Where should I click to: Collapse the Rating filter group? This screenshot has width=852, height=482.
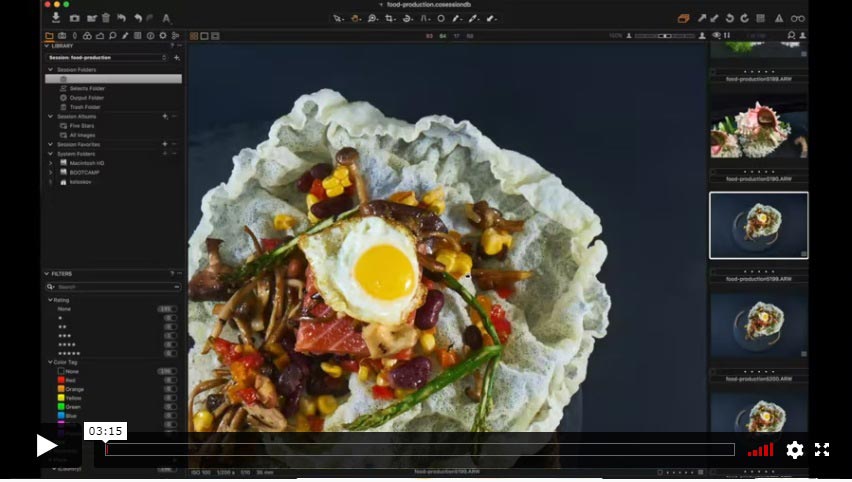tap(51, 300)
